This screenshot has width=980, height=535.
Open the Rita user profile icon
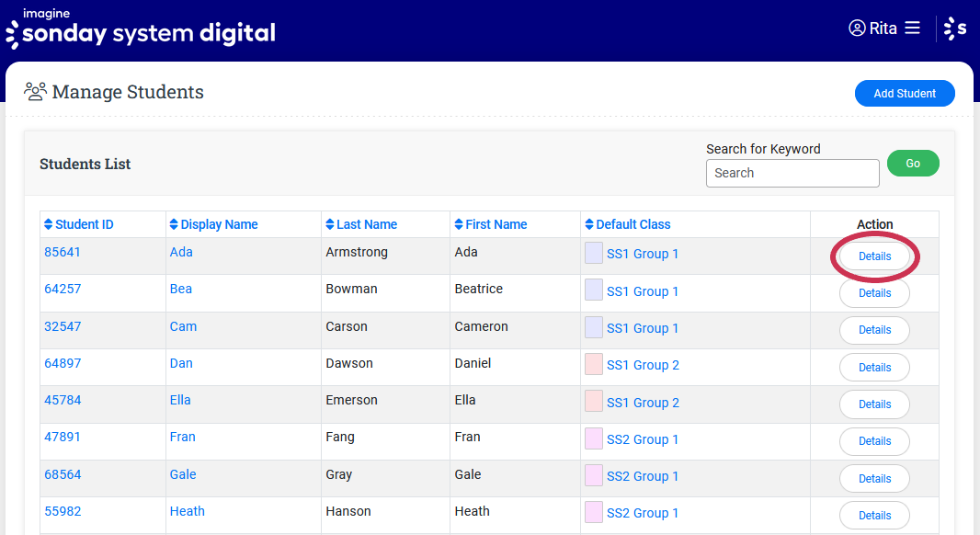point(857,28)
